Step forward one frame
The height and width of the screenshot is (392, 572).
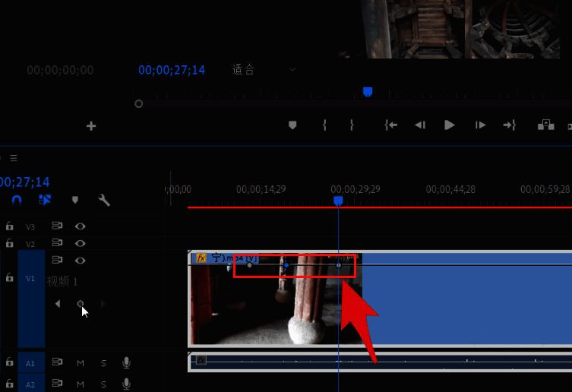click(480, 125)
